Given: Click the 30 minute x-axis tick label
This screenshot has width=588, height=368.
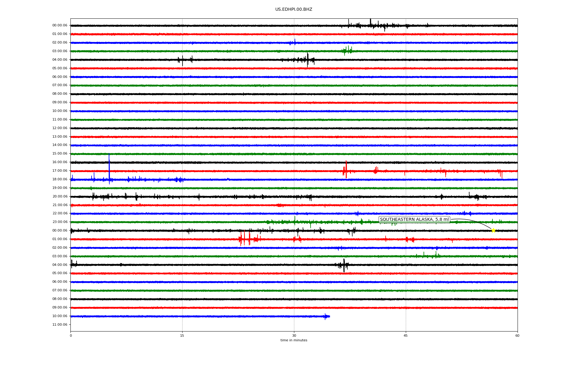Looking at the screenshot, I should pos(294,335).
